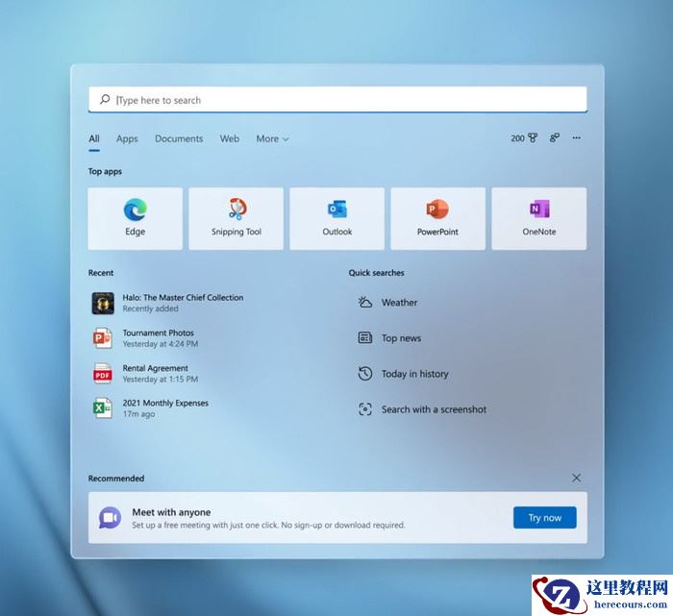Click the Today in history clock icon

click(x=364, y=373)
